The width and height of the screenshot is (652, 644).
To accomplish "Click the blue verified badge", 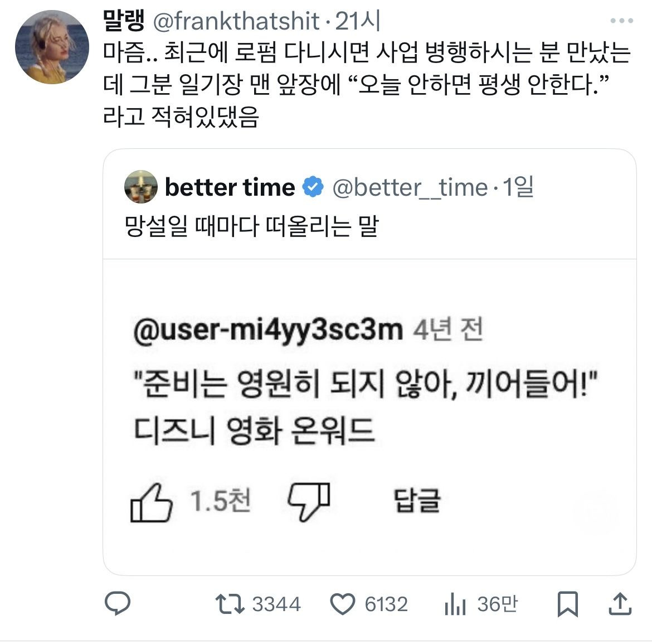I will point(313,187).
